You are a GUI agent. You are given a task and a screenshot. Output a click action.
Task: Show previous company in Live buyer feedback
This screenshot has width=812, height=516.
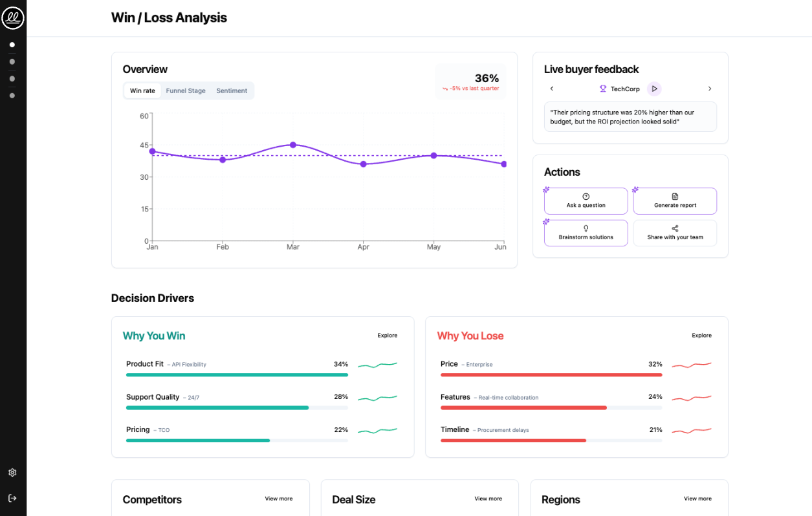[551, 89]
